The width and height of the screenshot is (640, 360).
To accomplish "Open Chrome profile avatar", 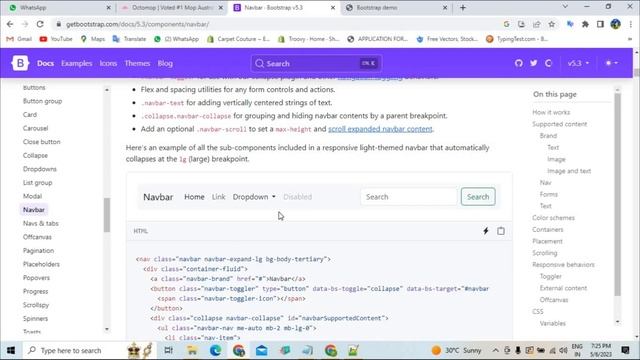I will [616, 24].
